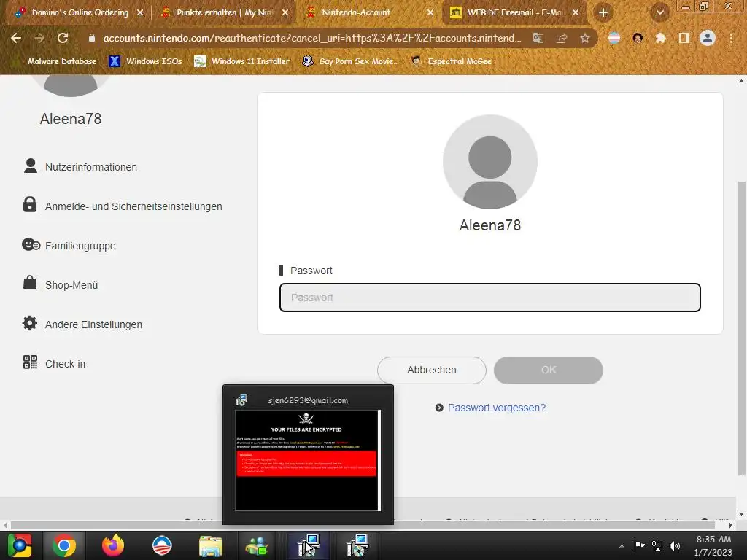Image resolution: width=747 pixels, height=560 pixels.
Task: Click the greyed OK button
Action: [549, 370]
